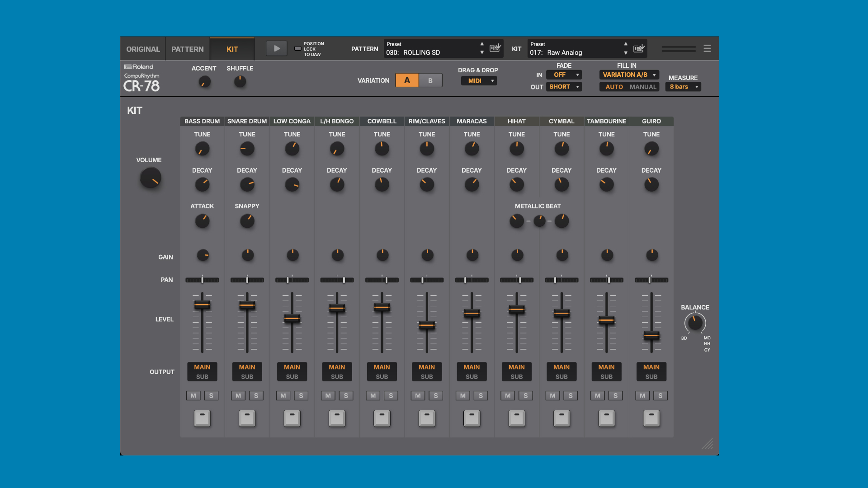Open the hamburger menu icon
The width and height of the screenshot is (868, 488).
pyautogui.click(x=707, y=48)
